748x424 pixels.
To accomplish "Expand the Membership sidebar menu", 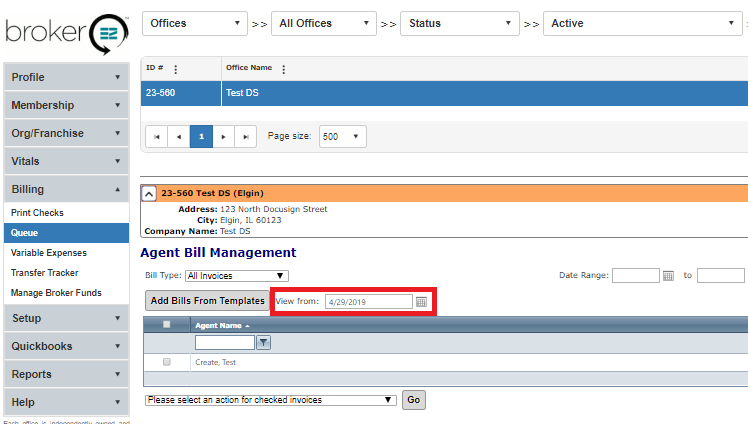I will [65, 105].
